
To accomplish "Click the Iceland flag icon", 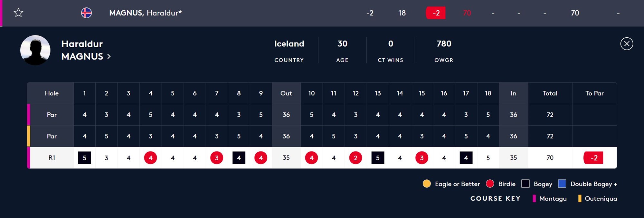I will point(86,13).
